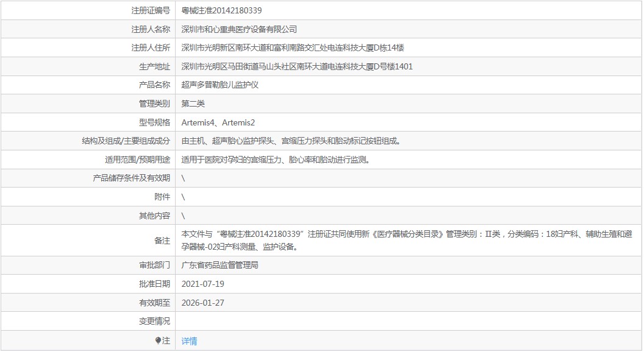Select expiry date 2026-01-27
The image size is (644, 352).
(x=203, y=303)
